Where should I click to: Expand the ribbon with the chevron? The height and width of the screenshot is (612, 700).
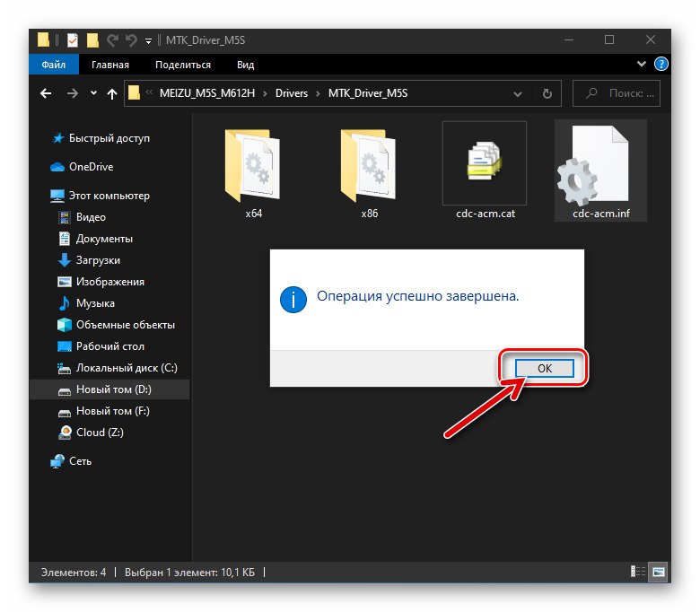point(642,64)
